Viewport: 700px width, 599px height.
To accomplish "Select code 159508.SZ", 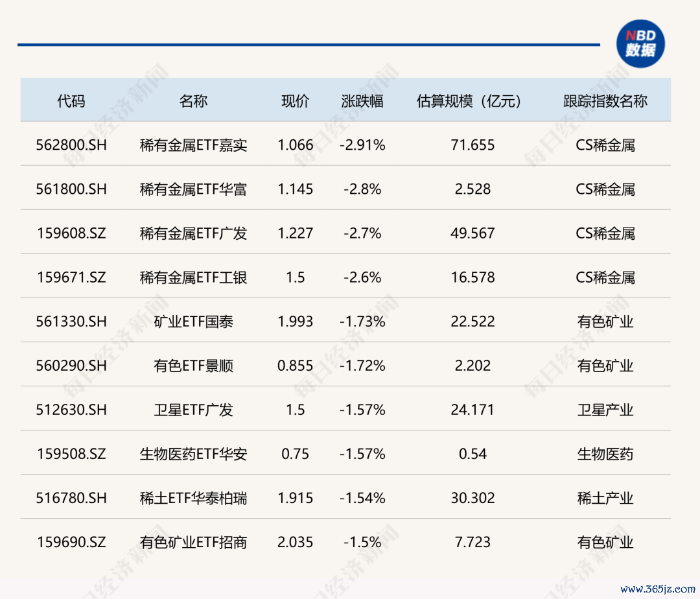I will (x=71, y=454).
